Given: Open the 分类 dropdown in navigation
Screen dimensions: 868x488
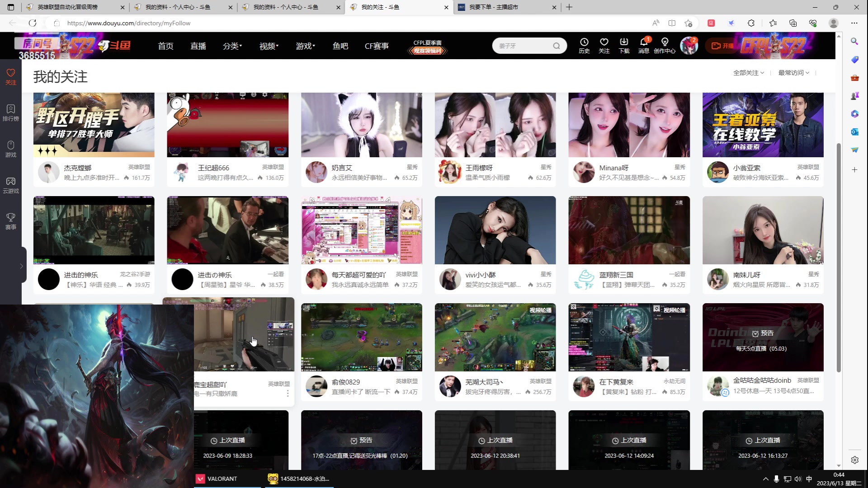Looking at the screenshot, I should point(232,46).
